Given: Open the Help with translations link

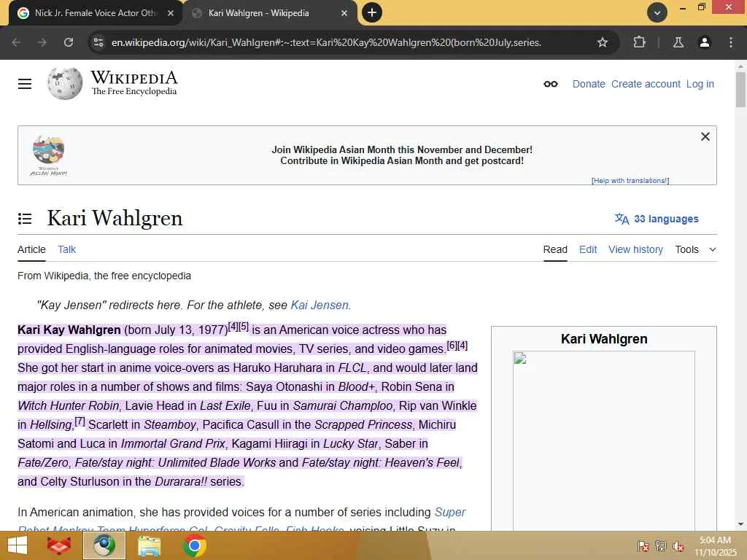Looking at the screenshot, I should point(630,181).
